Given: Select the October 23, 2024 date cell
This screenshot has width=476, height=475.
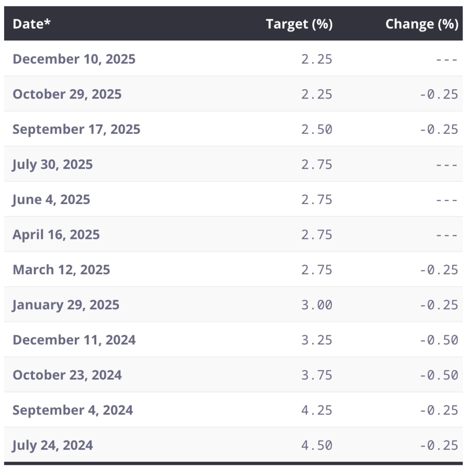Looking at the screenshot, I should click(67, 375).
